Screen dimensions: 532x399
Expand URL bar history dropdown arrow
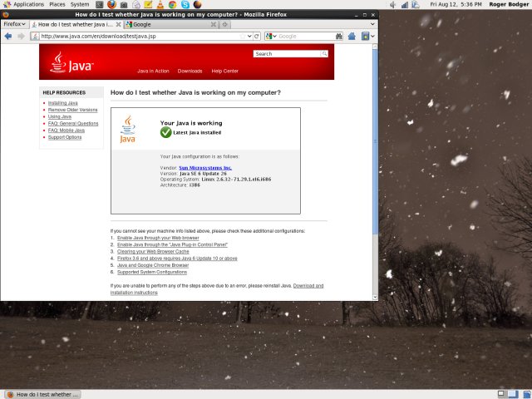(249, 36)
